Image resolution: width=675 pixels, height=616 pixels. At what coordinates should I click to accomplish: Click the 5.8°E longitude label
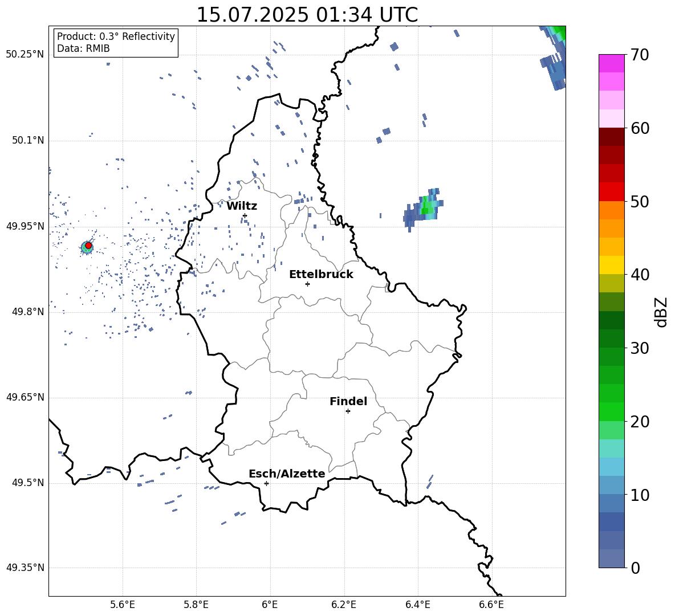click(196, 605)
